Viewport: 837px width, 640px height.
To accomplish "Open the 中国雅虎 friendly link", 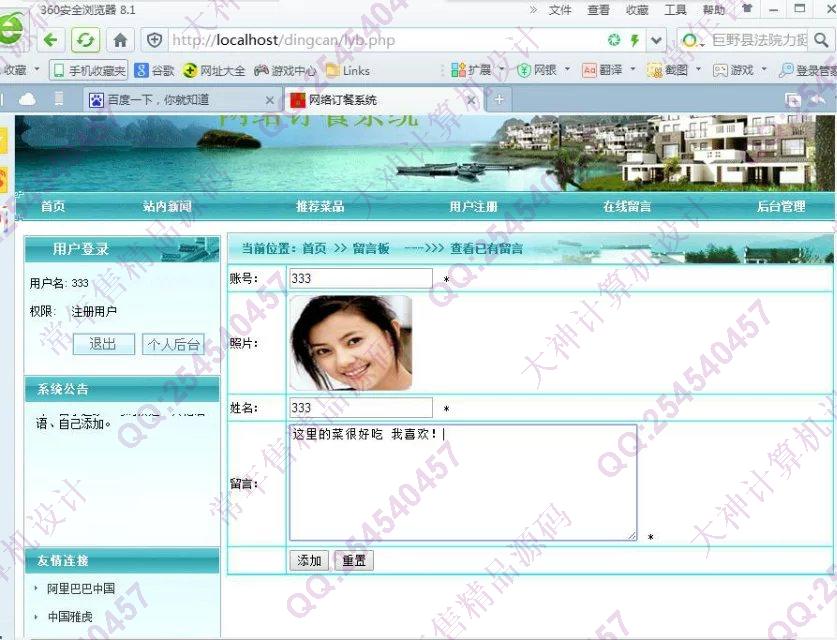I will [x=70, y=617].
